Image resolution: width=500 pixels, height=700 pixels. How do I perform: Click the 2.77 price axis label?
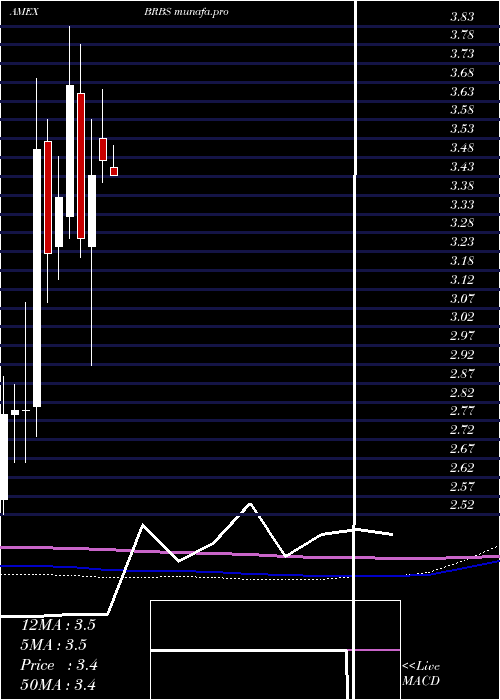coord(462,410)
